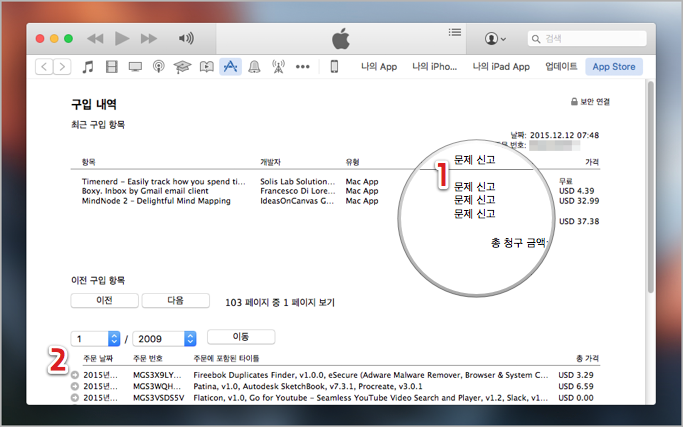Open the Tones bell icon
The image size is (683, 427).
coord(254,67)
